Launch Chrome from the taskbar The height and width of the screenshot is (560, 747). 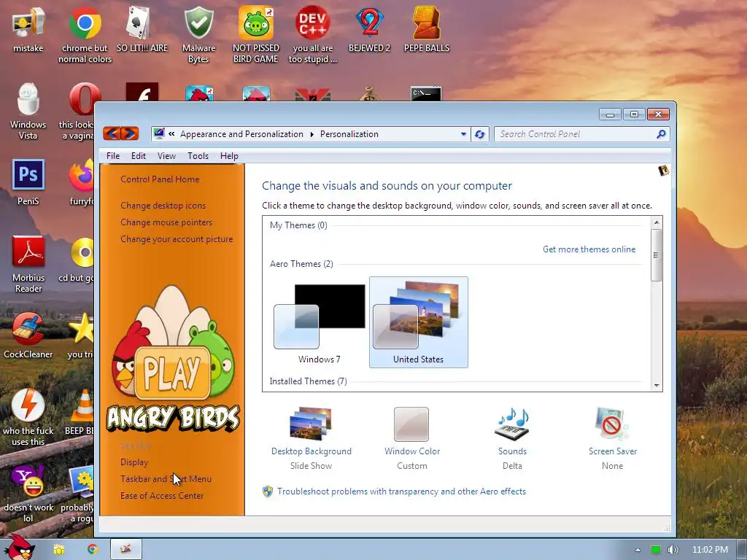[x=93, y=550]
